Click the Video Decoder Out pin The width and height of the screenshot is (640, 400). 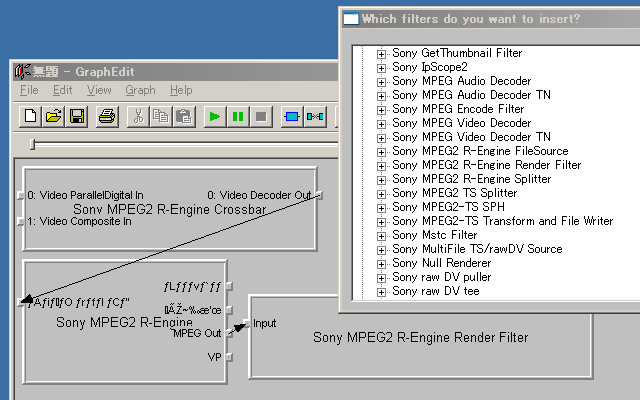coord(318,194)
